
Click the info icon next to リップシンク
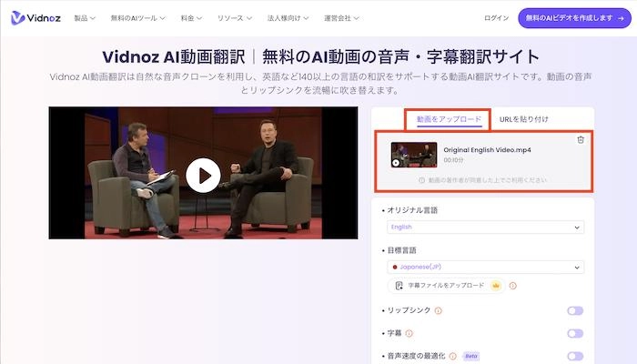(439, 311)
